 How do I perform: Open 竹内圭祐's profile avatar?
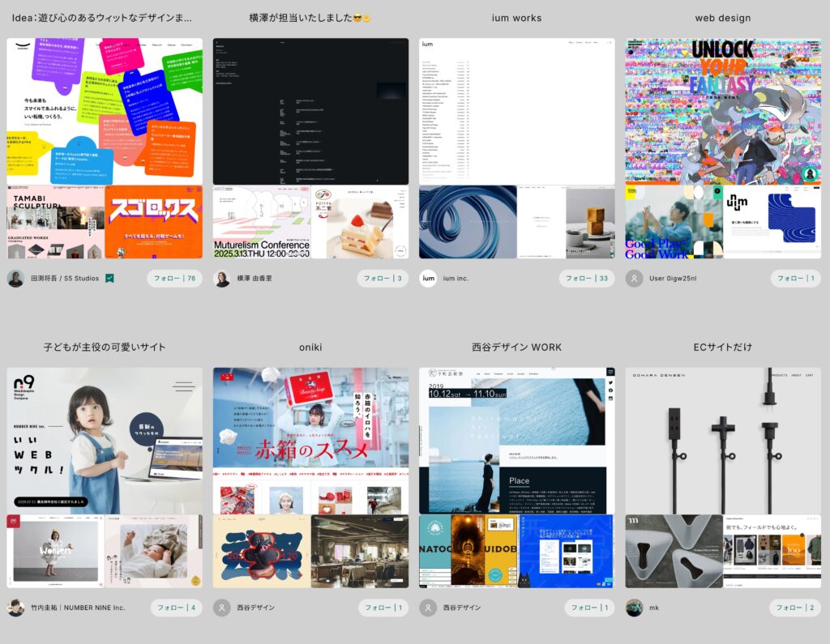15,608
